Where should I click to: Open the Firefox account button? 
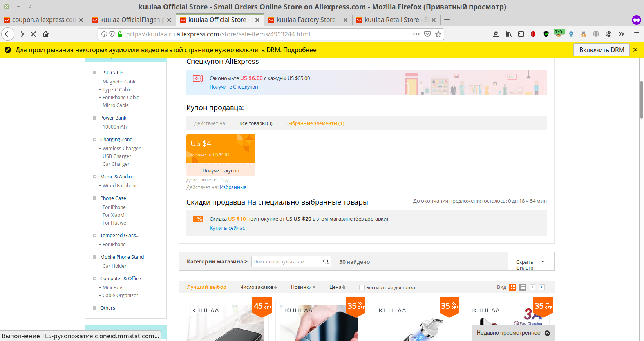tap(609, 34)
